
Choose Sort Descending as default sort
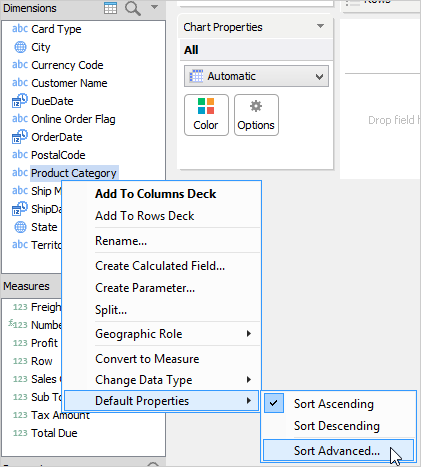(337, 426)
